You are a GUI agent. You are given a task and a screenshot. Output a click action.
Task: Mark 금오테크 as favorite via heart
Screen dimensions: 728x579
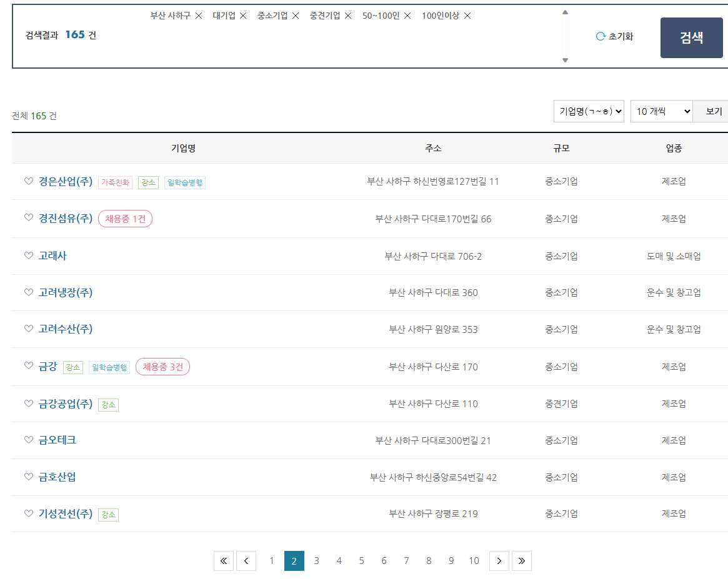click(28, 440)
